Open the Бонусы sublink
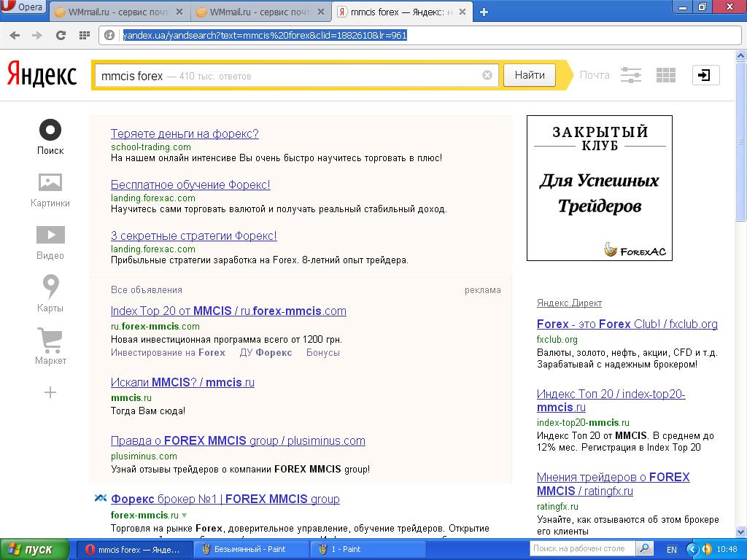 tap(323, 353)
